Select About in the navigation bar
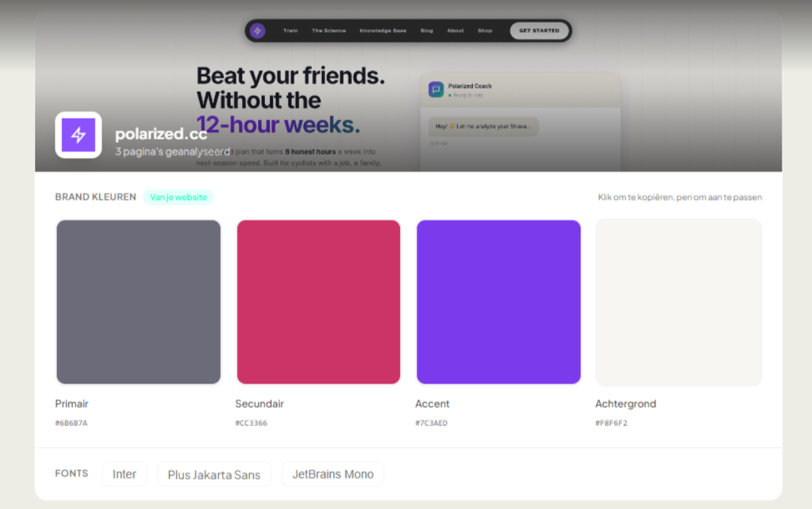 tap(455, 31)
